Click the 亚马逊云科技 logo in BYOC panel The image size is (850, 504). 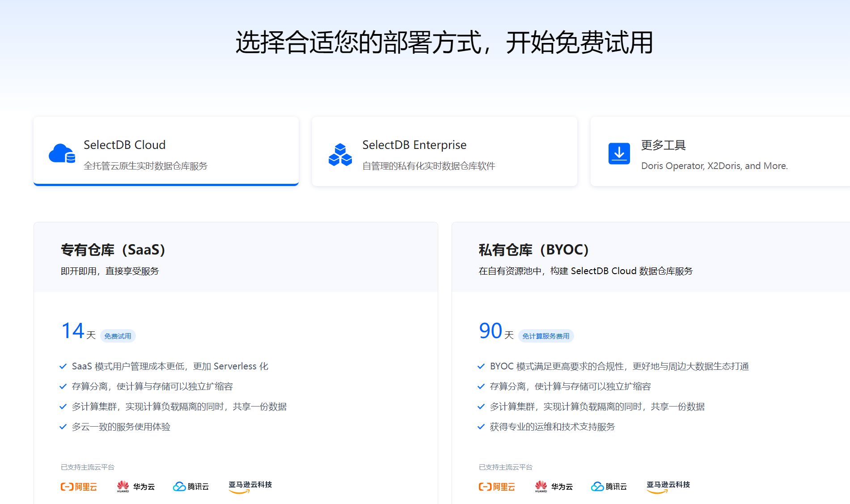click(x=668, y=487)
